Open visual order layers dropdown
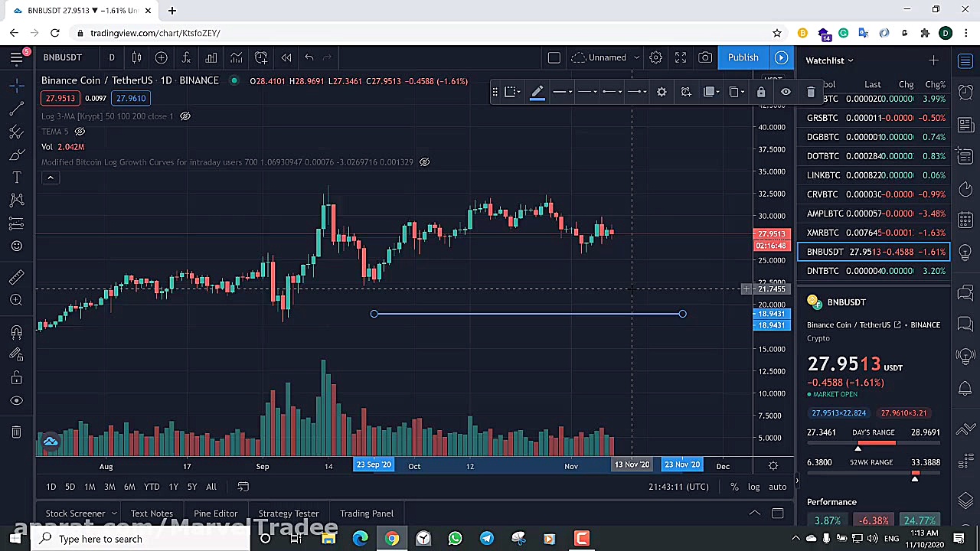 pyautogui.click(x=711, y=92)
